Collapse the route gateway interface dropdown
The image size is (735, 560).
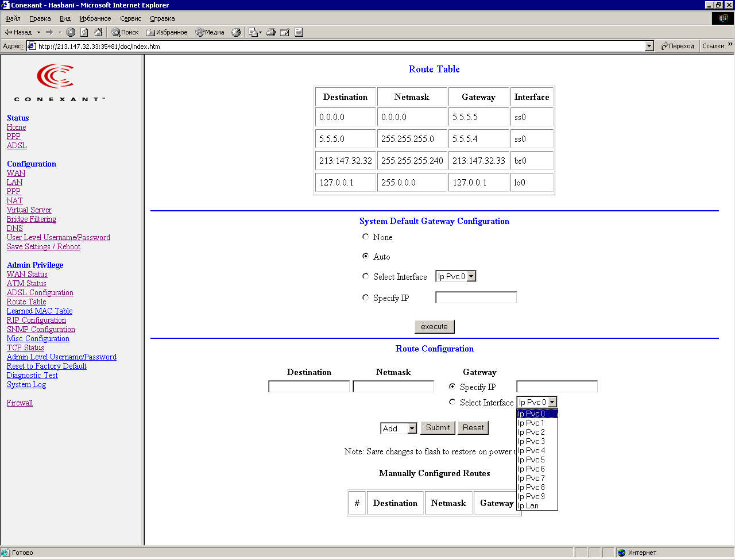pyautogui.click(x=552, y=402)
